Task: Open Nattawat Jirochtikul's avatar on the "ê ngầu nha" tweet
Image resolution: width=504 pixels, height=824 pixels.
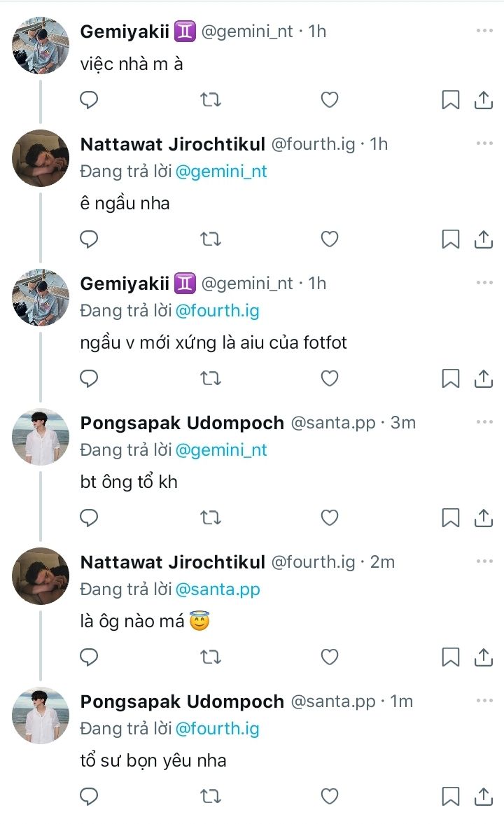Action: click(x=41, y=158)
